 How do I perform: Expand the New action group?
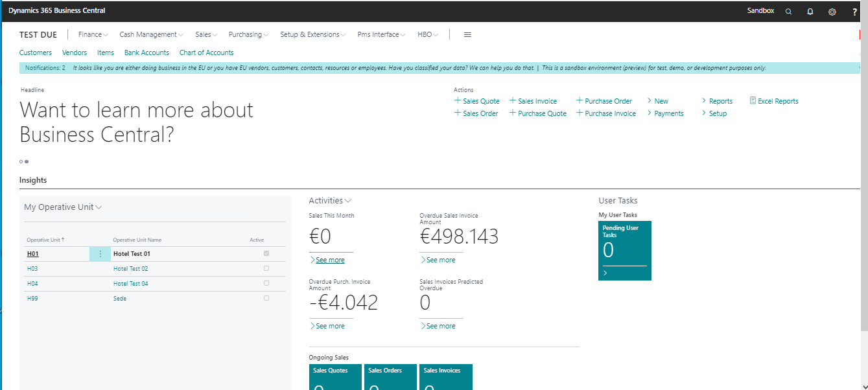[658, 101]
